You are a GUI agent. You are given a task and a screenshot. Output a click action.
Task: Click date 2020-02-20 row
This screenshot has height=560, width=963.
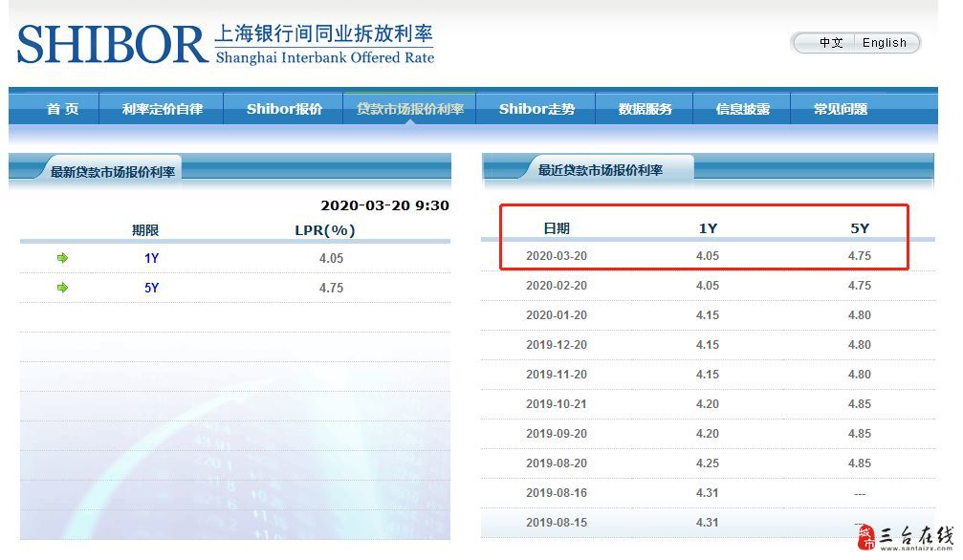(x=557, y=286)
